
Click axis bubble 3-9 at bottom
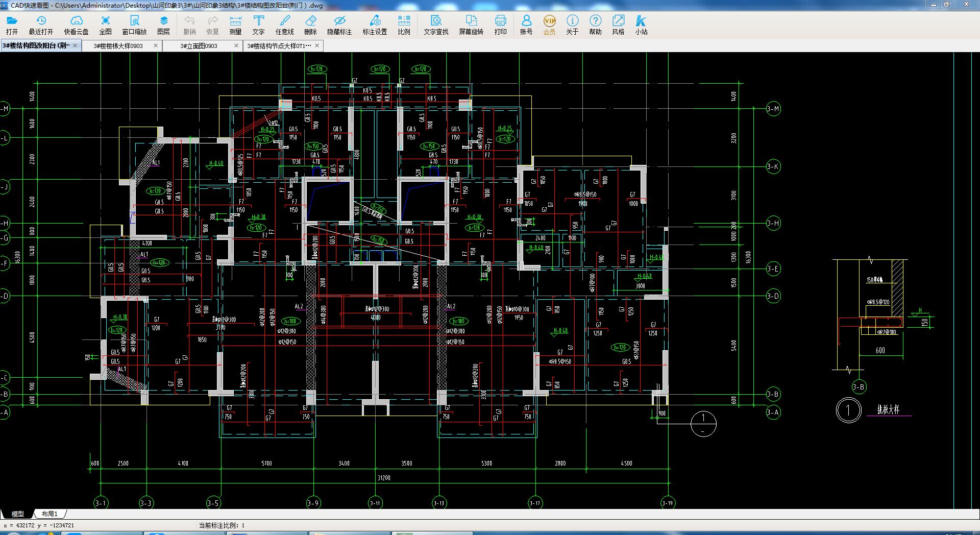point(312,503)
